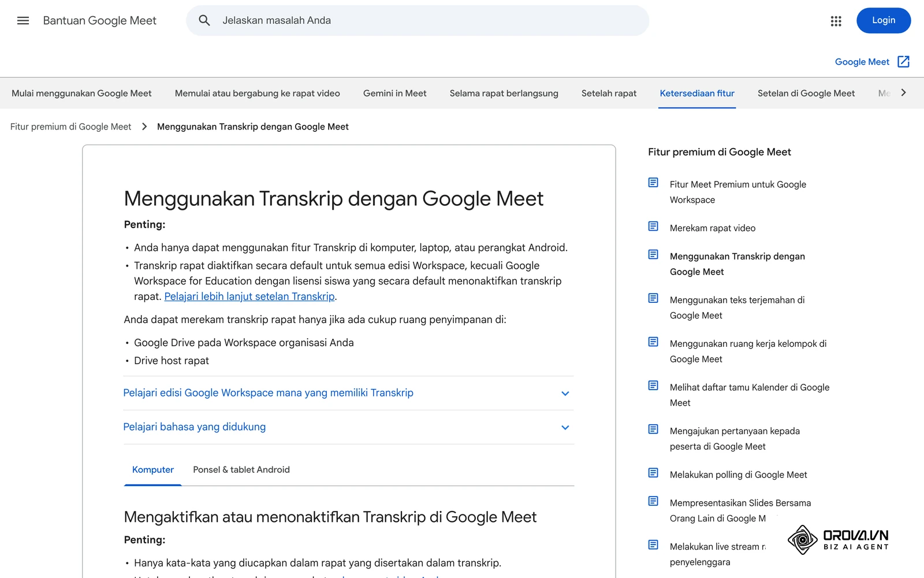The image size is (924, 578).
Task: Go to Fitur premium di Google Meet breadcrumb
Action: (x=70, y=127)
